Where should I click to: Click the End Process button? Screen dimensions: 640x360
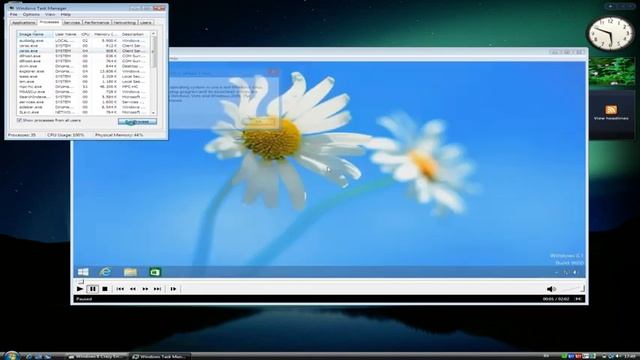[x=137, y=122]
